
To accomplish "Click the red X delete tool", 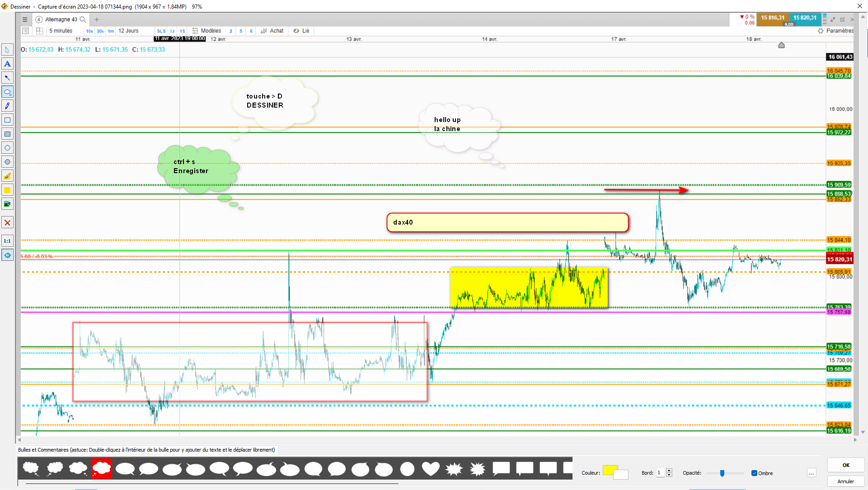I will (x=7, y=222).
